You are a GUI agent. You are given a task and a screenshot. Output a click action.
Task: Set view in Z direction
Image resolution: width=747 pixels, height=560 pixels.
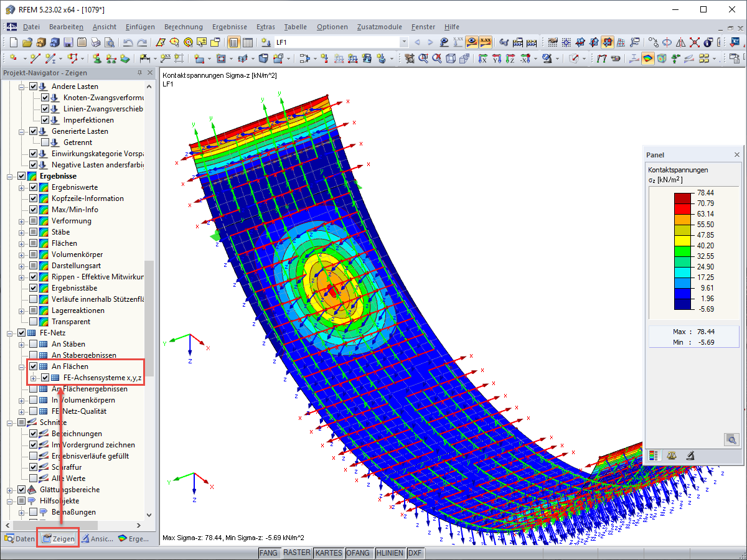pos(510,58)
